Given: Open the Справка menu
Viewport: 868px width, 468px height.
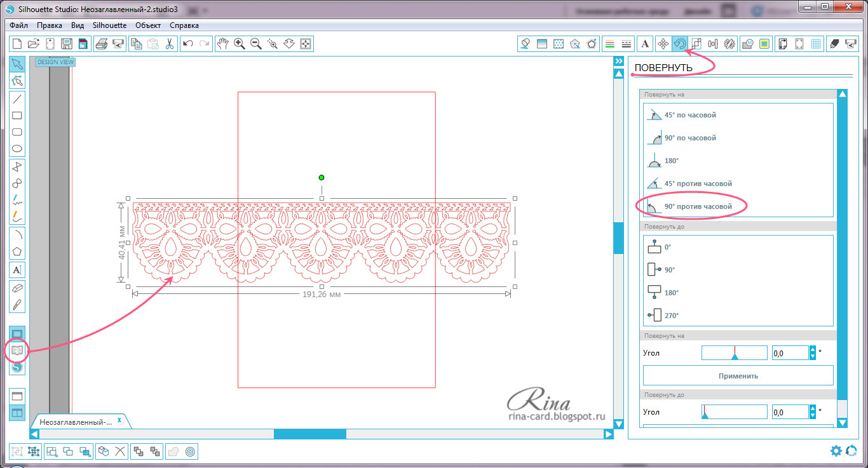Looking at the screenshot, I should click(184, 25).
